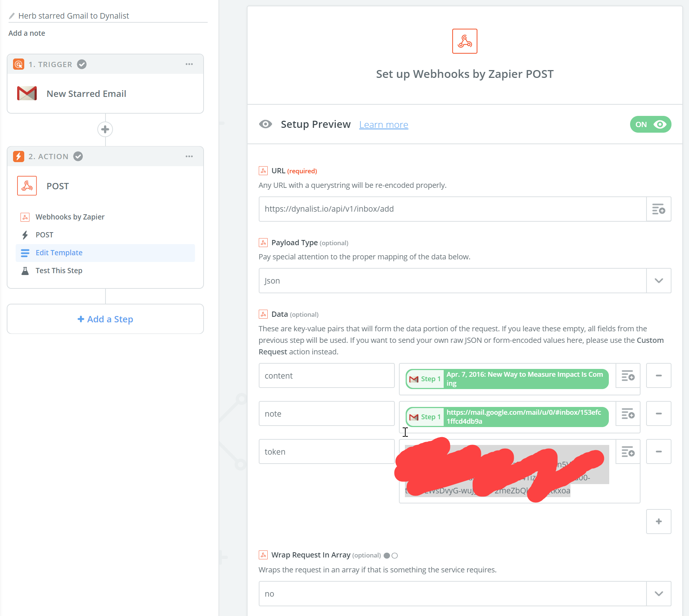Click the eye icon next to Setup Preview
Viewport: 689px width, 616px height.
[265, 124]
